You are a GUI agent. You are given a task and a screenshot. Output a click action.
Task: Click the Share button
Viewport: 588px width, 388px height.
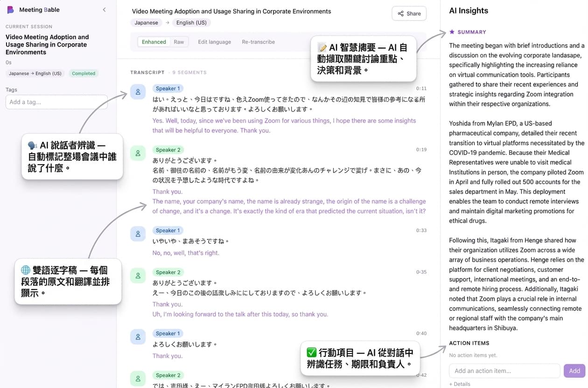coord(409,14)
